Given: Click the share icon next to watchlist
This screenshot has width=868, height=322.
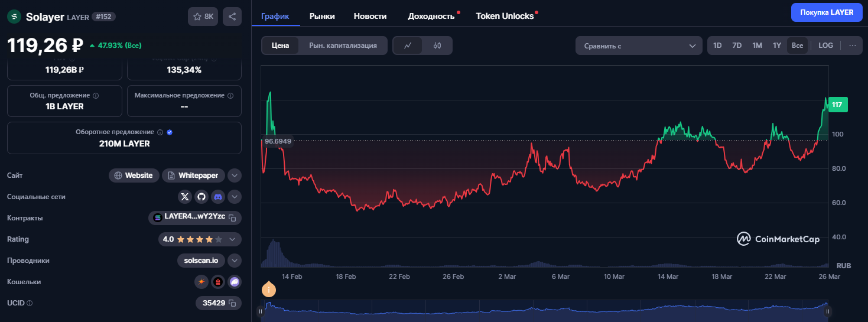Looking at the screenshot, I should point(232,17).
